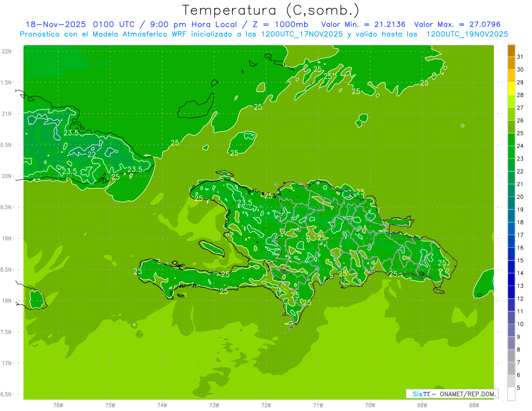Click the colorbar label "5"

click(519, 388)
